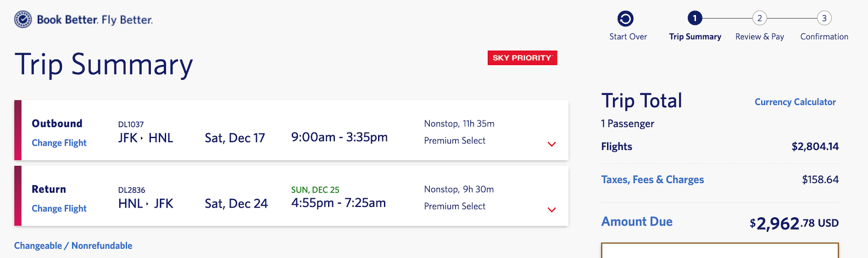This screenshot has width=868, height=258.
Task: Click the Book Better. Fly Better. tagline
Action: click(95, 20)
